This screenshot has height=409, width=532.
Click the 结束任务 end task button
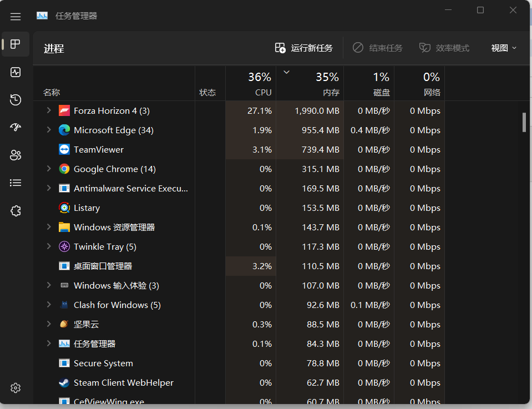377,48
